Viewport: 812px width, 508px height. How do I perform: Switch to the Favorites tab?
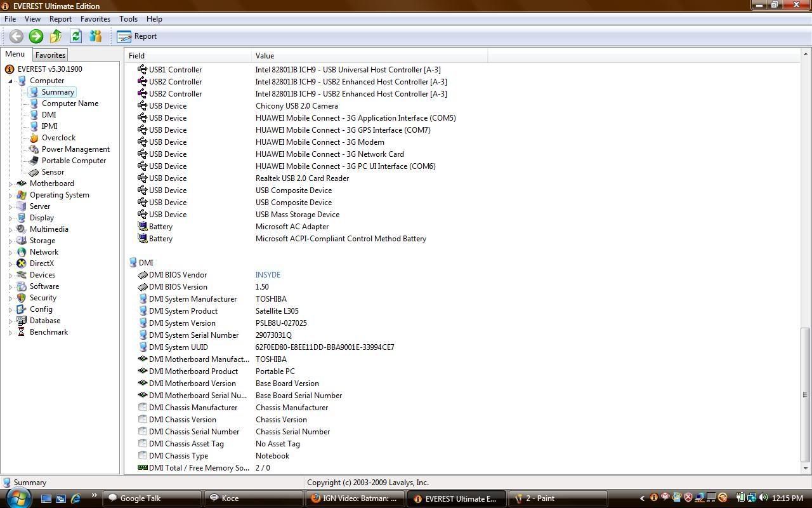pos(50,55)
